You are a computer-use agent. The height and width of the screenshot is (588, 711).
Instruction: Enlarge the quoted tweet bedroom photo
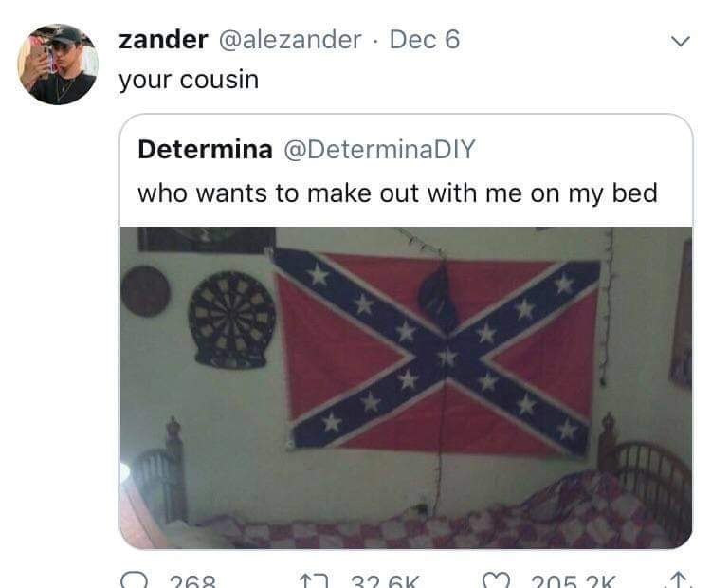click(x=406, y=388)
